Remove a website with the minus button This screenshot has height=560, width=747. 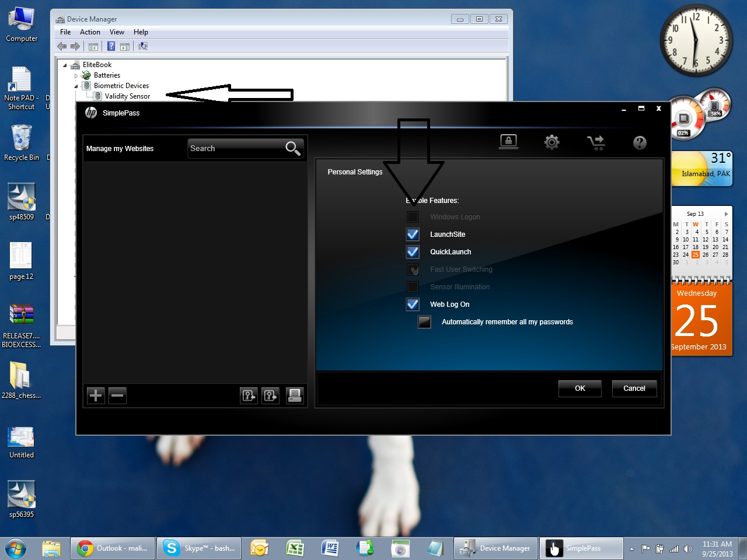click(x=117, y=395)
